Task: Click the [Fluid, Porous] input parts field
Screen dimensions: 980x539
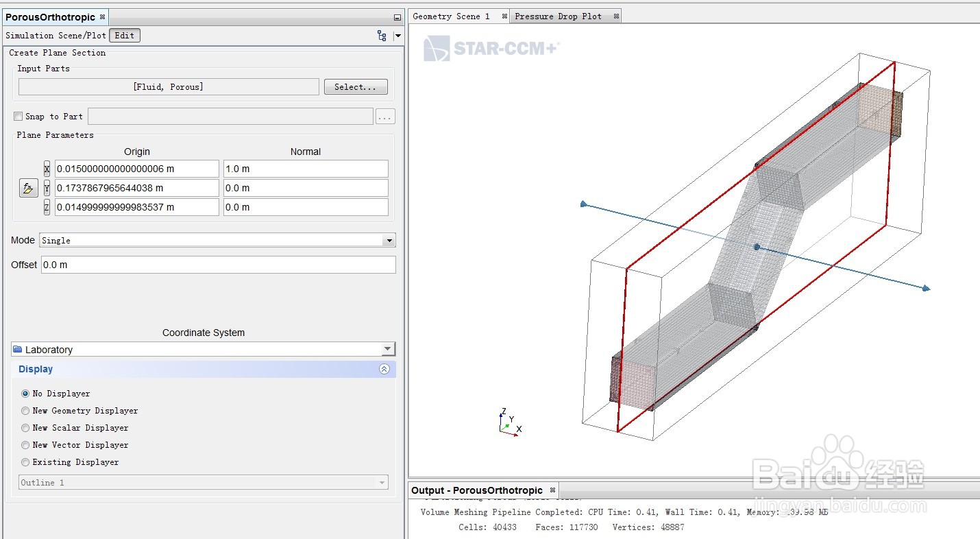Action: [169, 87]
